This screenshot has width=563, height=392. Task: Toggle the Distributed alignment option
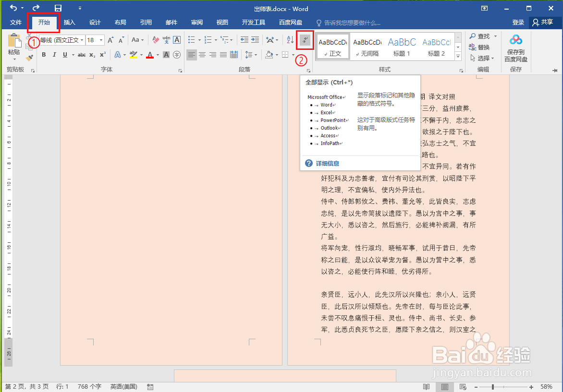(x=234, y=55)
